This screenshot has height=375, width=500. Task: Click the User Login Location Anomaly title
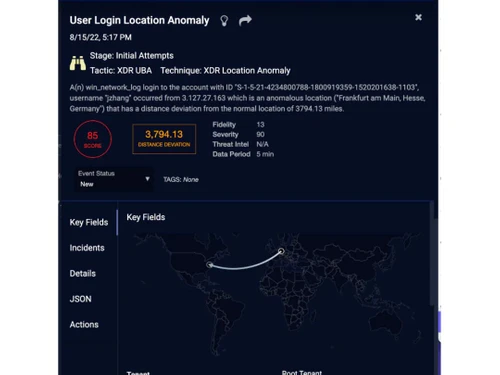[x=139, y=20]
